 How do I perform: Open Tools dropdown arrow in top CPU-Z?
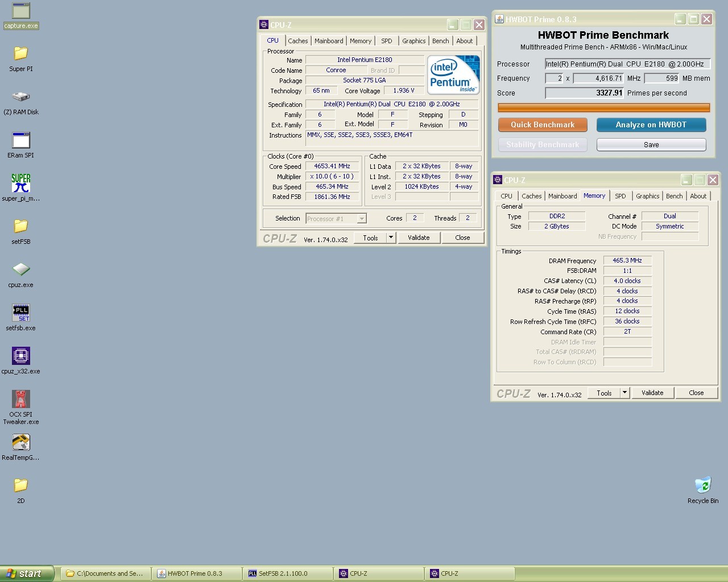pos(391,238)
